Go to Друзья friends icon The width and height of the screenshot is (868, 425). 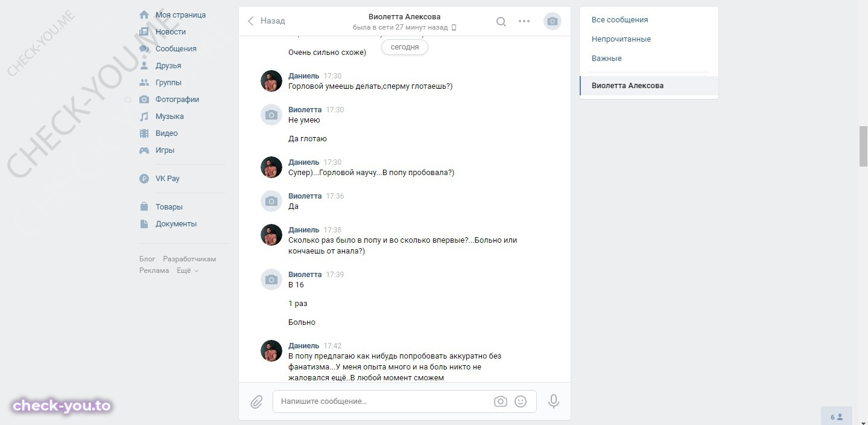pyautogui.click(x=144, y=65)
